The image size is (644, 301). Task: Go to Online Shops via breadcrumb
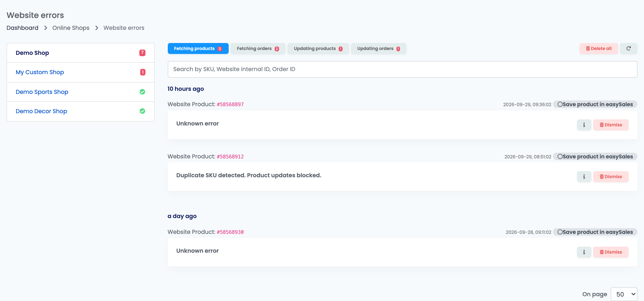point(71,28)
